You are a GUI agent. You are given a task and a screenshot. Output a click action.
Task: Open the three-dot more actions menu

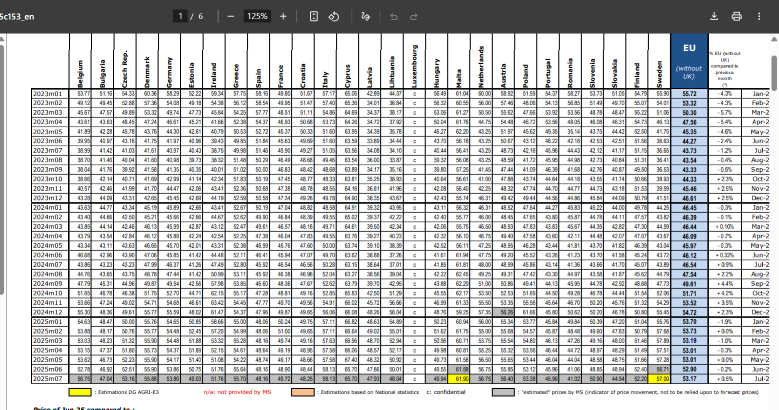pos(759,16)
